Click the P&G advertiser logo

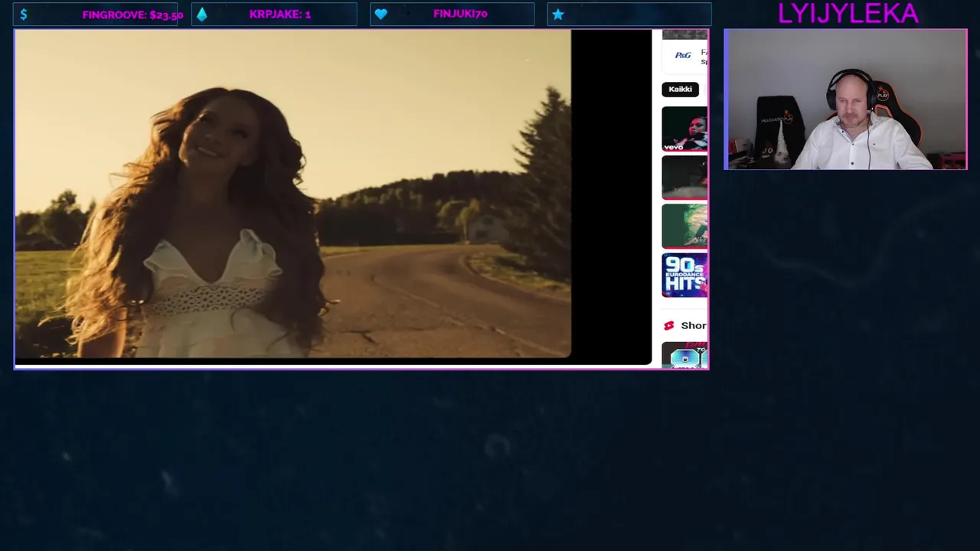(683, 55)
